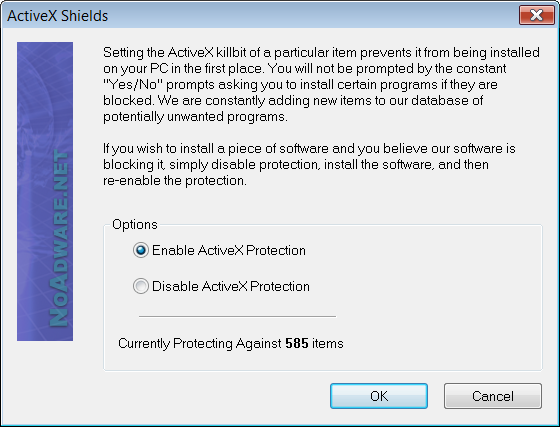
Task: Close the ActiveX Shields dialog window
Action: [x=536, y=15]
